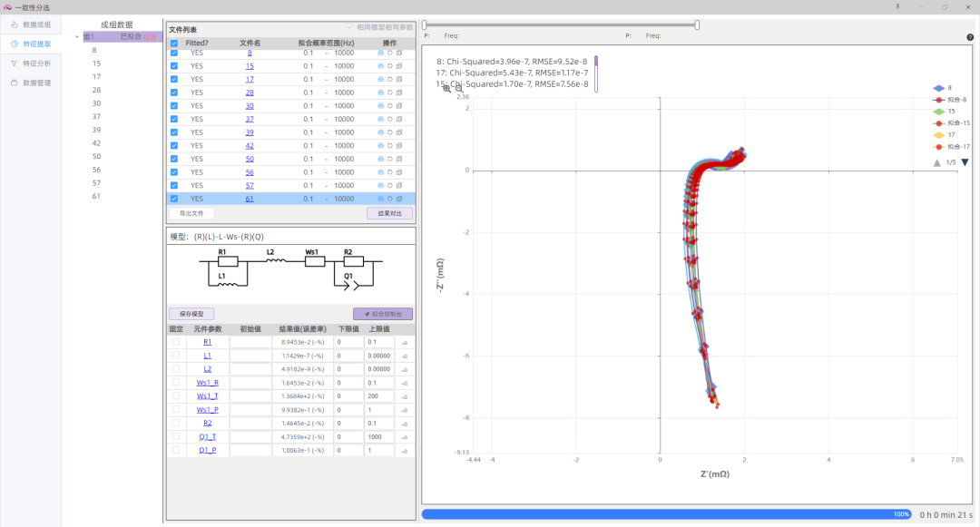
Task: Click the 保存模型 button
Action: (x=191, y=314)
